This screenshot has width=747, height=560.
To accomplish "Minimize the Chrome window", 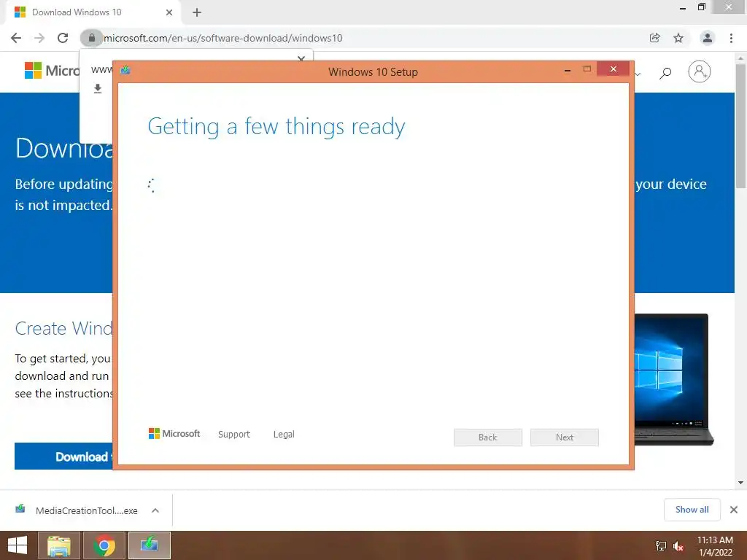I will click(x=683, y=8).
